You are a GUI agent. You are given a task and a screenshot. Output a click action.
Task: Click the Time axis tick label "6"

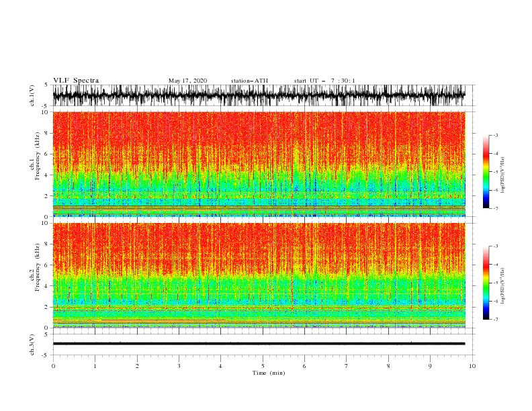point(304,366)
